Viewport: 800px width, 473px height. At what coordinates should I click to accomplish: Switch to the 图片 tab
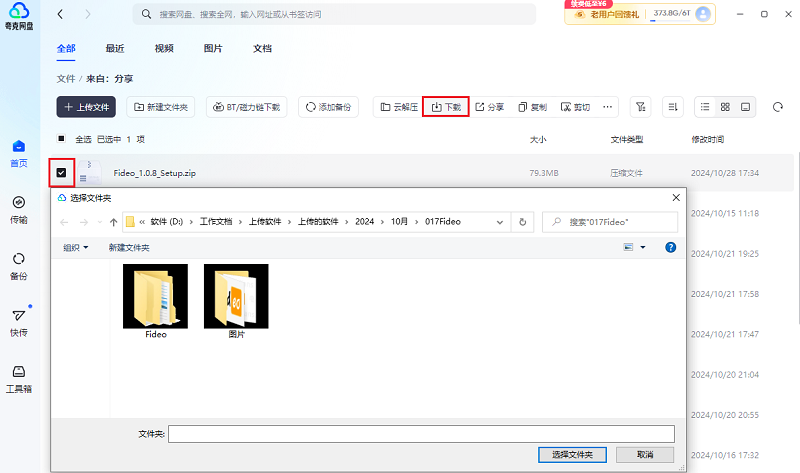coord(213,48)
